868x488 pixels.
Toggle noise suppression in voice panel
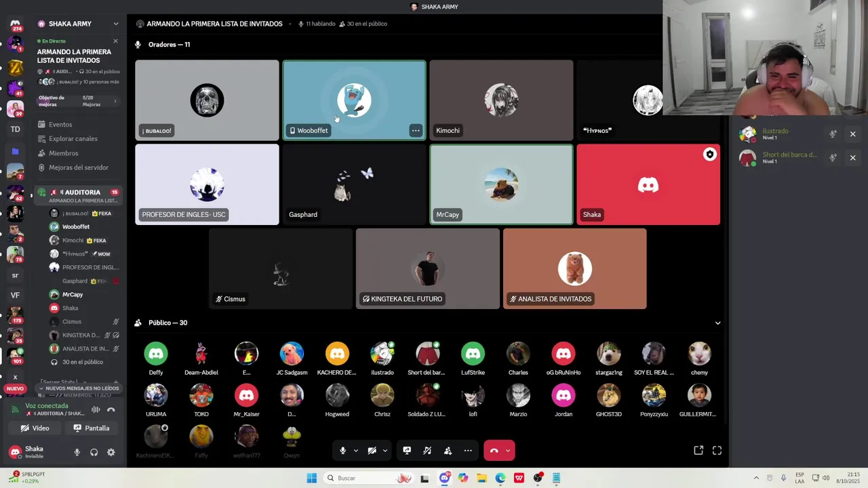[96, 409]
